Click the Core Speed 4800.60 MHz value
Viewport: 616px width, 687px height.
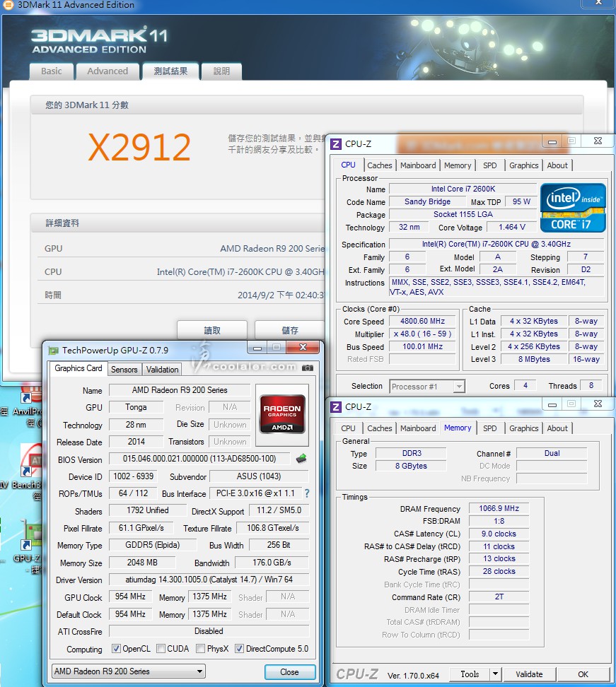click(423, 321)
